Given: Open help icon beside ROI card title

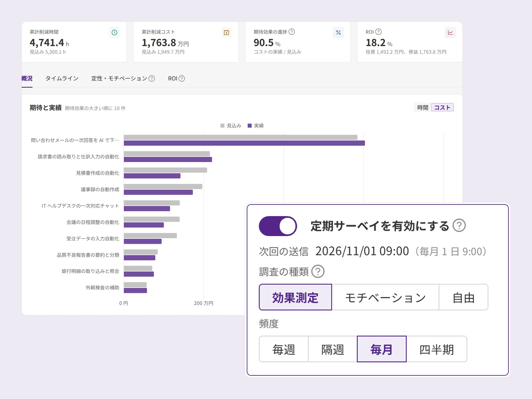Looking at the screenshot, I should tap(378, 32).
